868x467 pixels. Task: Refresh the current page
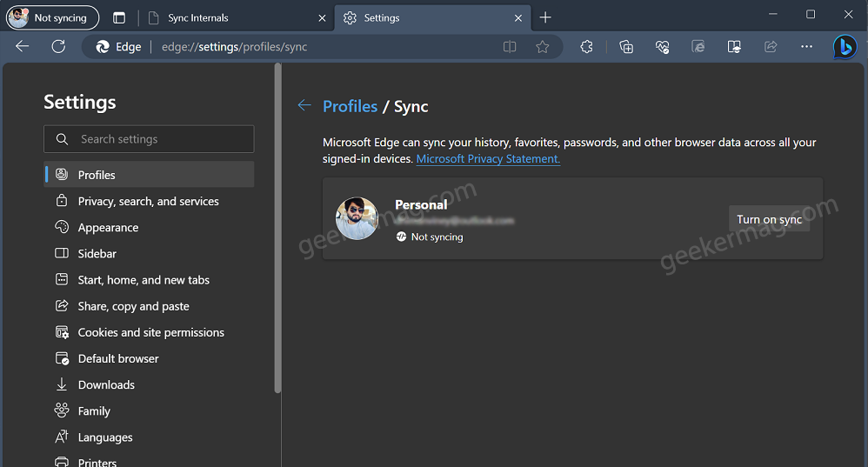tap(58, 46)
